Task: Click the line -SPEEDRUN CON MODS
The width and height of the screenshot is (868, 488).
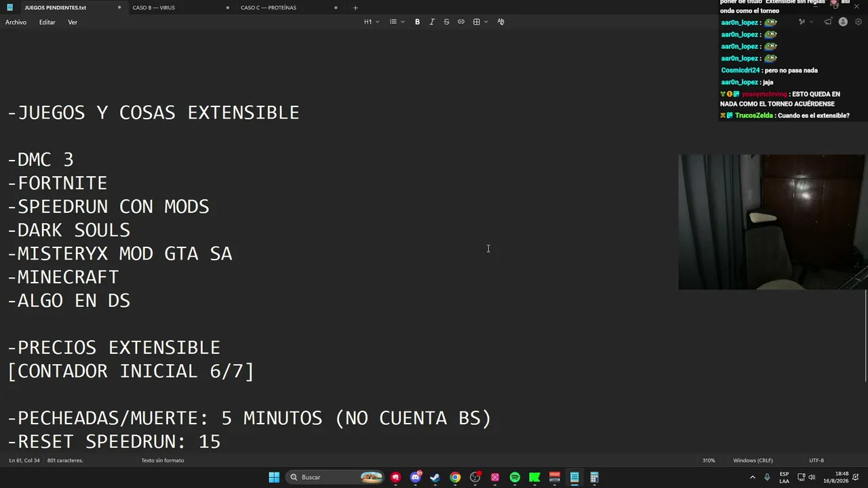Action: [108, 207]
